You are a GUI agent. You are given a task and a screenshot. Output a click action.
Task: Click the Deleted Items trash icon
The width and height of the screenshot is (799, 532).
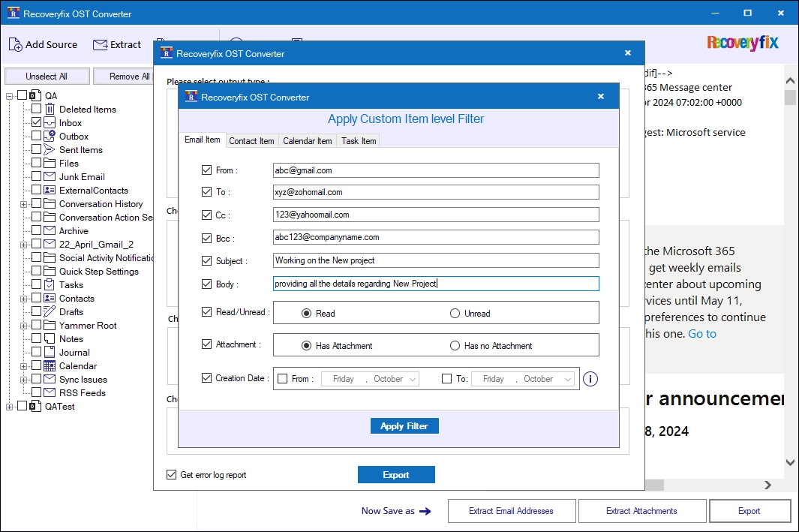coord(50,109)
